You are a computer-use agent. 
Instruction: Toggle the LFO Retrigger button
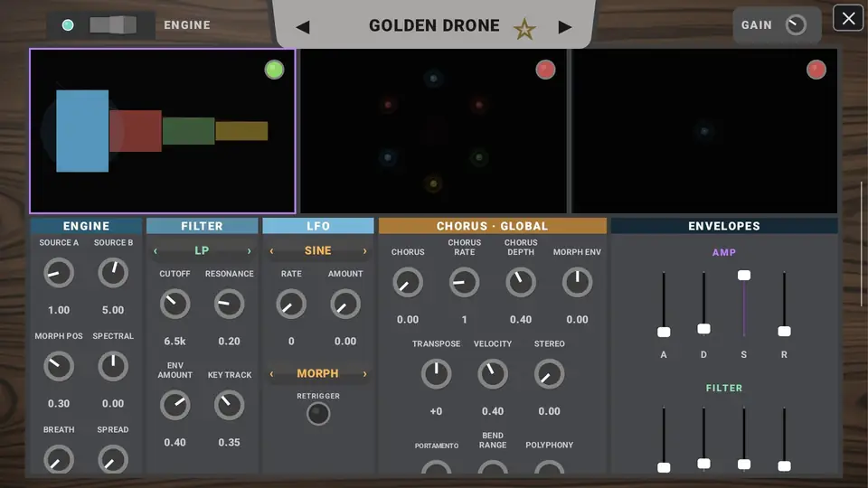click(x=318, y=414)
